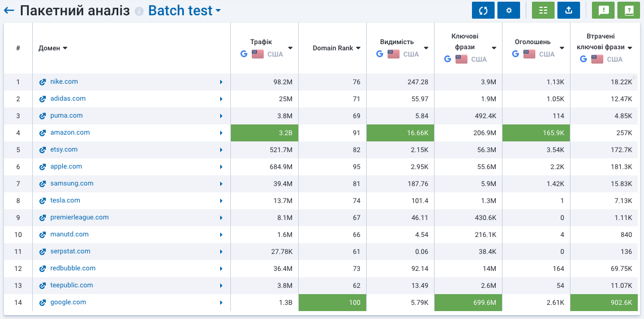Click the green feedback message icon
644x319 pixels.
[x=603, y=10]
